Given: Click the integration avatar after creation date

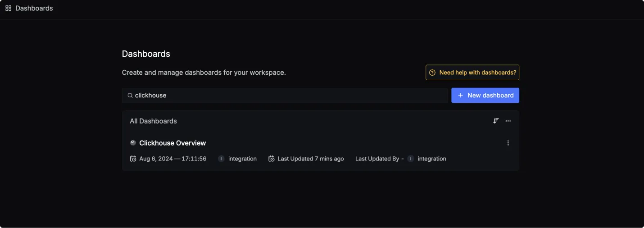Looking at the screenshot, I should (221, 159).
